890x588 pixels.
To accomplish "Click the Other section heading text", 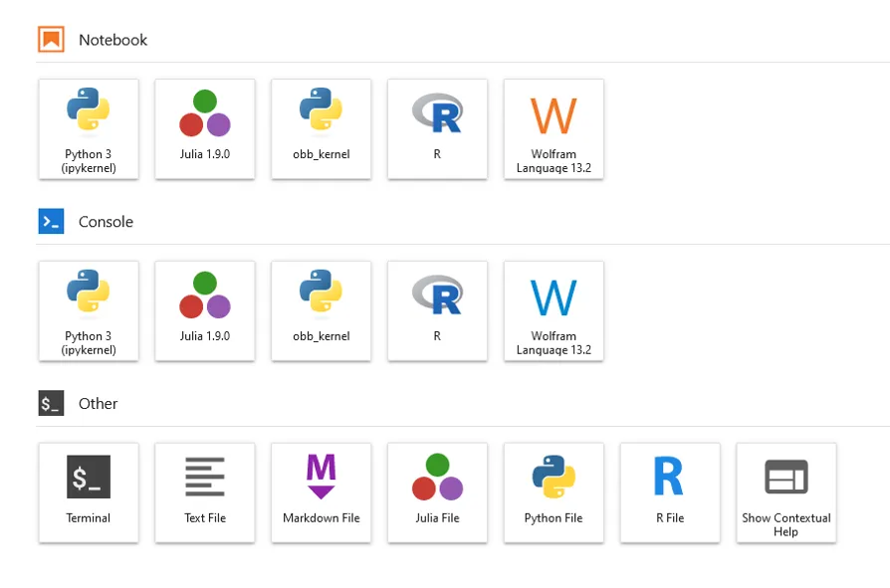I will point(99,404).
